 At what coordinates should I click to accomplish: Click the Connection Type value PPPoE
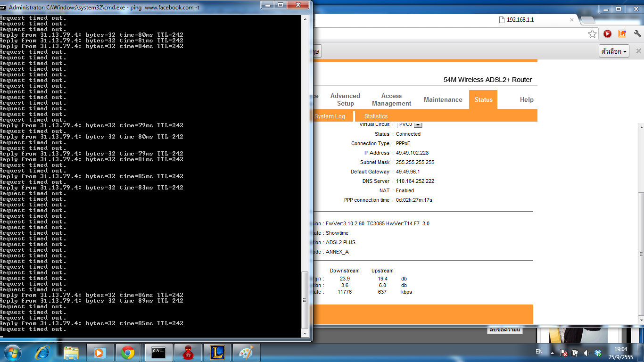(403, 143)
